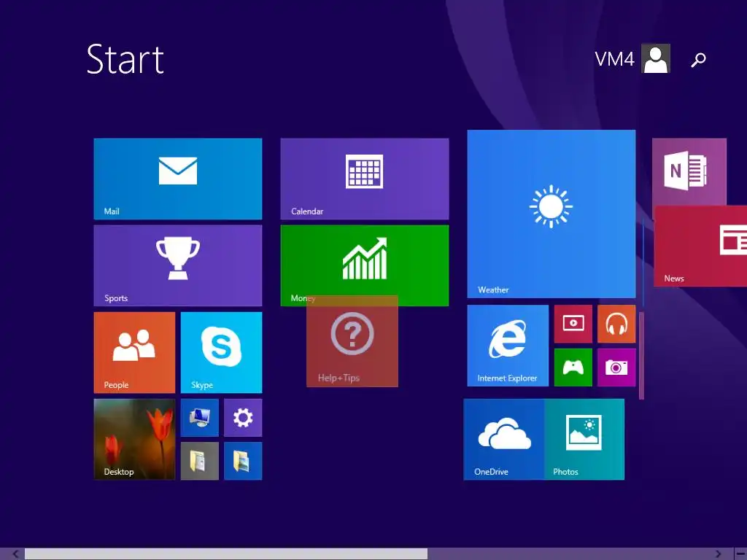Launch Internet Explorer tile
The height and width of the screenshot is (560, 747).
tap(508, 345)
